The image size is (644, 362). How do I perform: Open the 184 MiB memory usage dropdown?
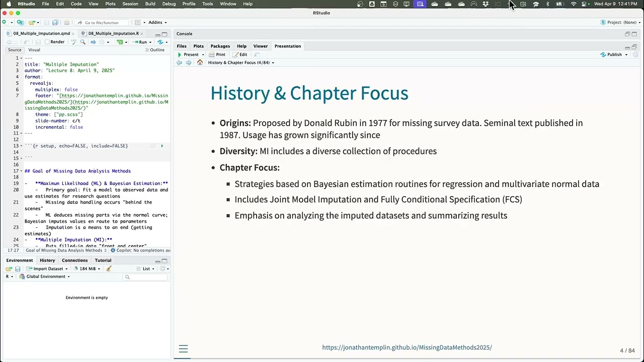87,269
